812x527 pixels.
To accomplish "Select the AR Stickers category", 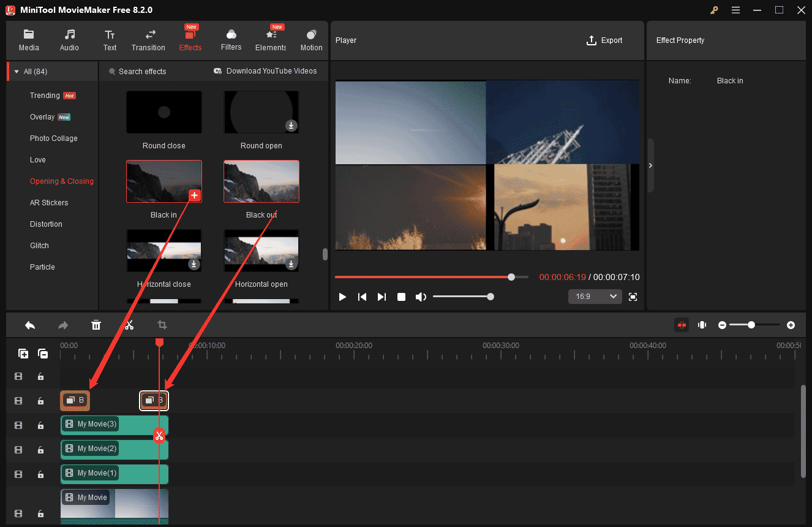I will coord(49,203).
